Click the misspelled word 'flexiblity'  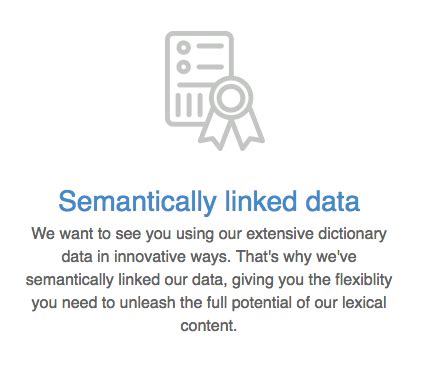click(x=364, y=280)
